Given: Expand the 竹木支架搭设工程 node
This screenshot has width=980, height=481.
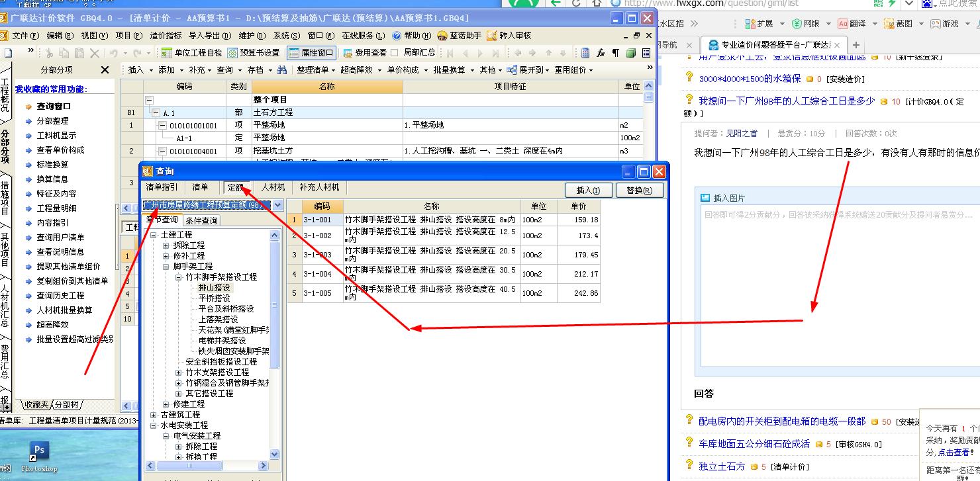Looking at the screenshot, I should click(x=179, y=372).
